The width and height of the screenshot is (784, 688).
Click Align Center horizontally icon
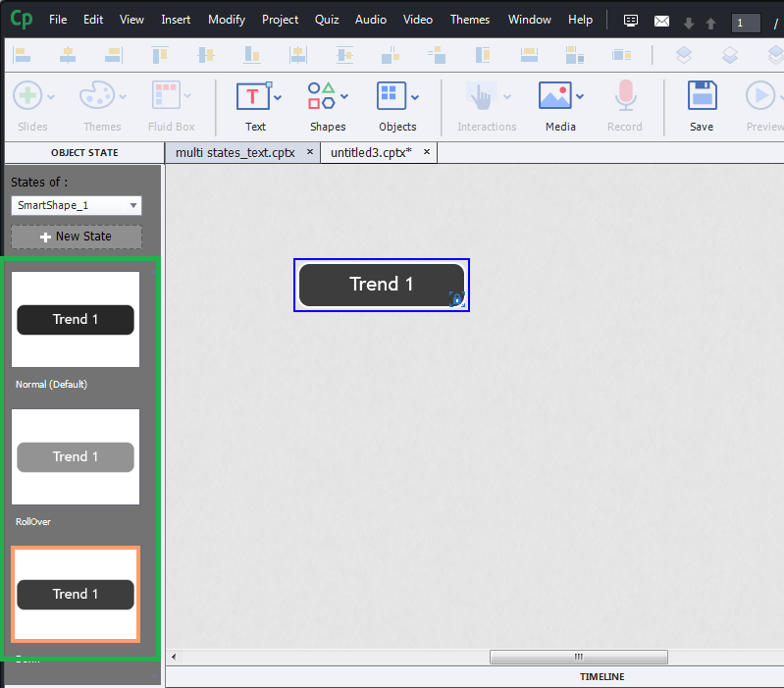[68, 55]
